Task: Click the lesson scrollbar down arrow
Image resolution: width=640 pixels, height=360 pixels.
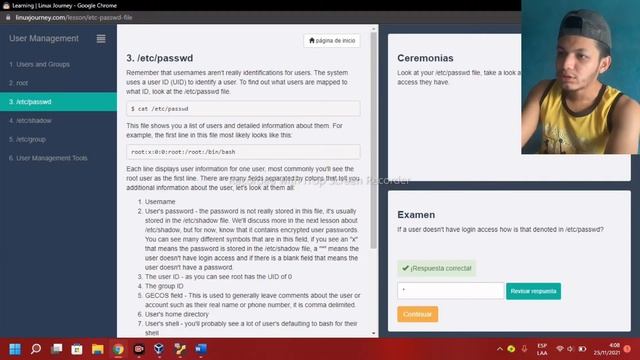Action: coord(373,333)
